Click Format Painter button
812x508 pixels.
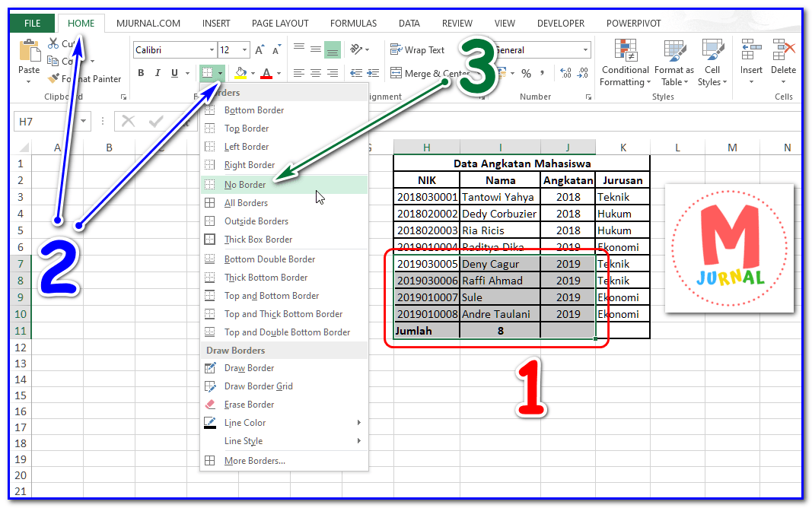[84, 78]
